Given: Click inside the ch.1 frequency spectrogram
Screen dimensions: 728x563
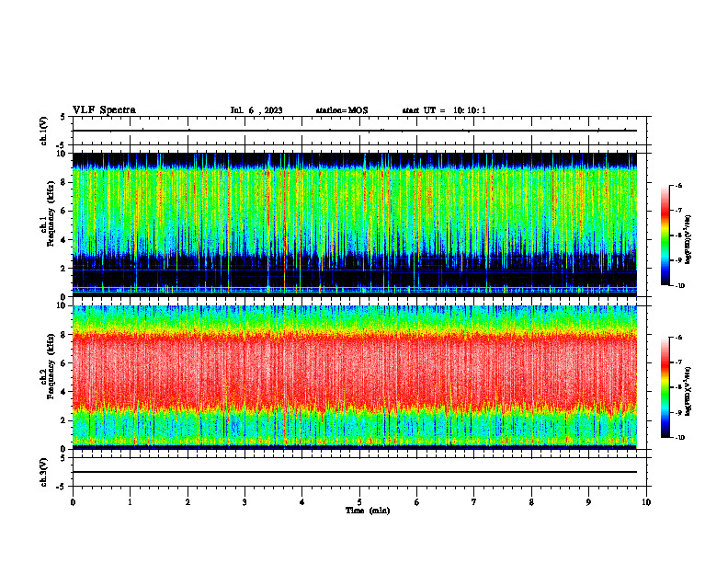Looking at the screenshot, I should 355,224.
